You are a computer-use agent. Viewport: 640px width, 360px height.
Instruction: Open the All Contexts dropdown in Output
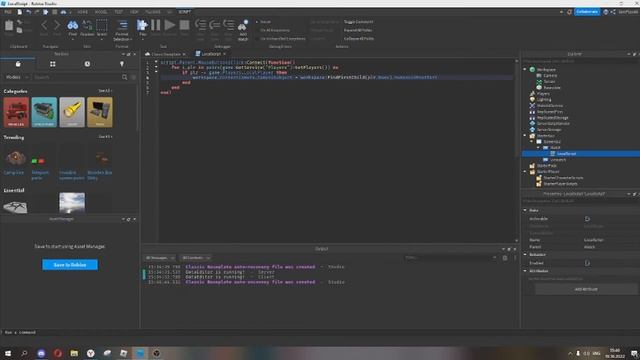click(x=196, y=258)
